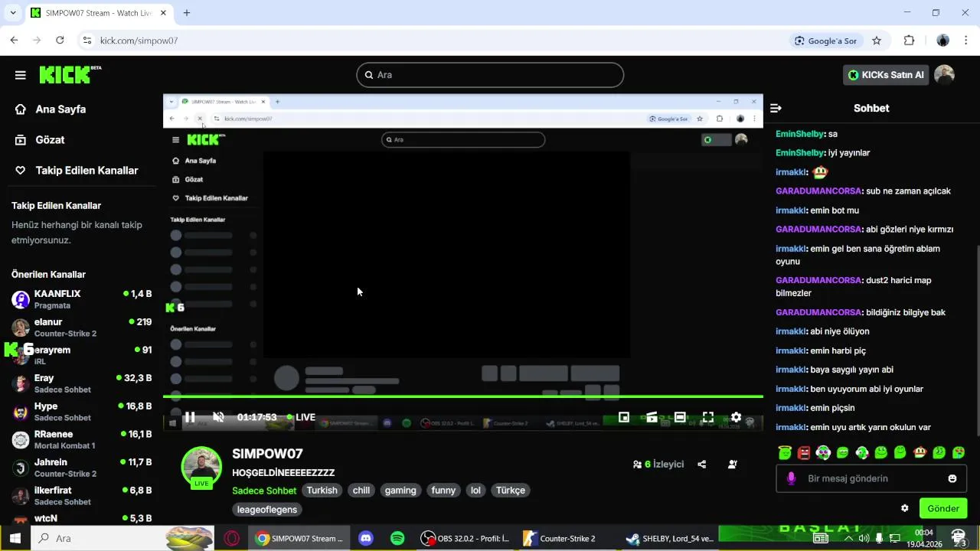Click the KICK logo
Screen dimensions: 980x551
pos(70,74)
